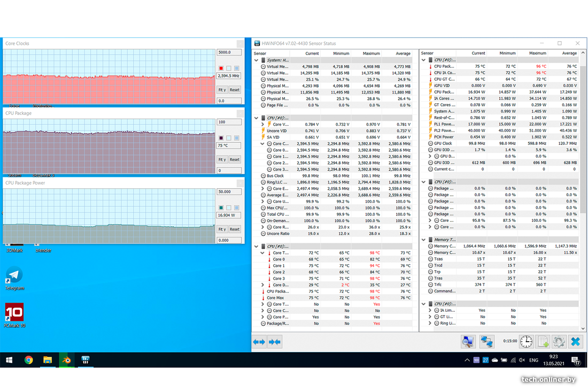The height and width of the screenshot is (392, 588).
Task: Click Fit y in Core Clocks graph
Action: point(222,90)
